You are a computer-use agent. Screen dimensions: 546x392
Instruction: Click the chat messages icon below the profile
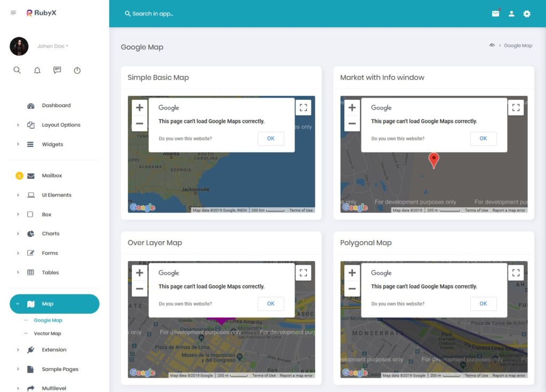[57, 70]
